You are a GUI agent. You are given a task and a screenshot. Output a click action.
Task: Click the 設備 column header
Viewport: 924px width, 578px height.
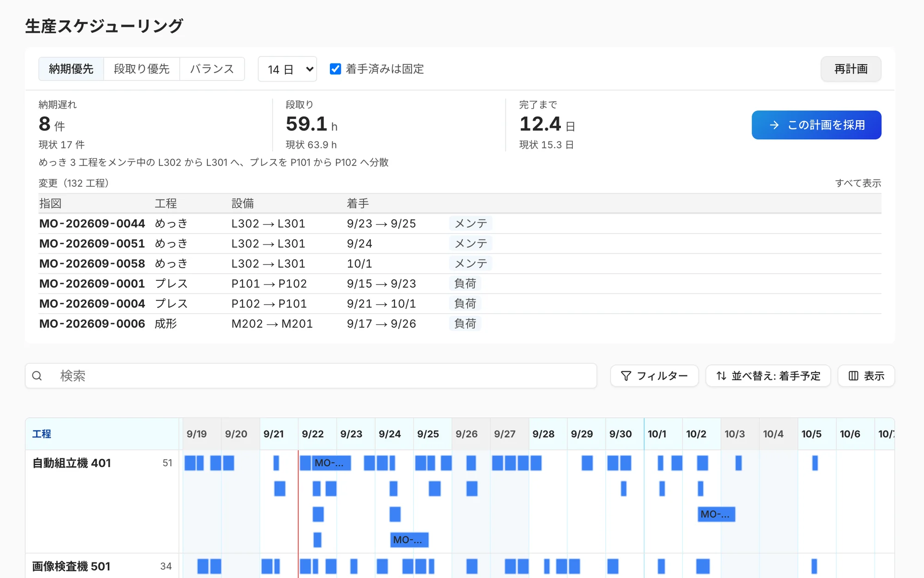(x=243, y=203)
